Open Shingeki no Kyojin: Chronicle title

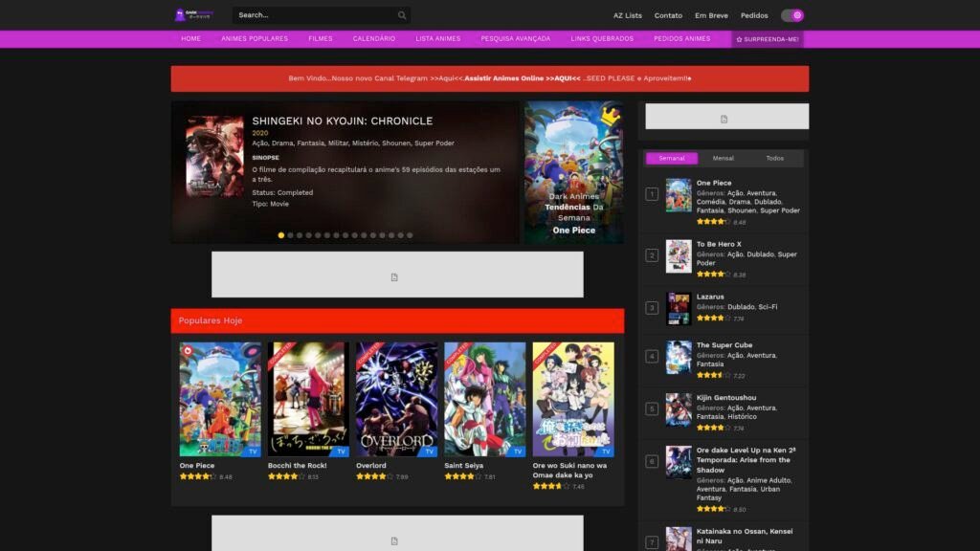pos(342,121)
